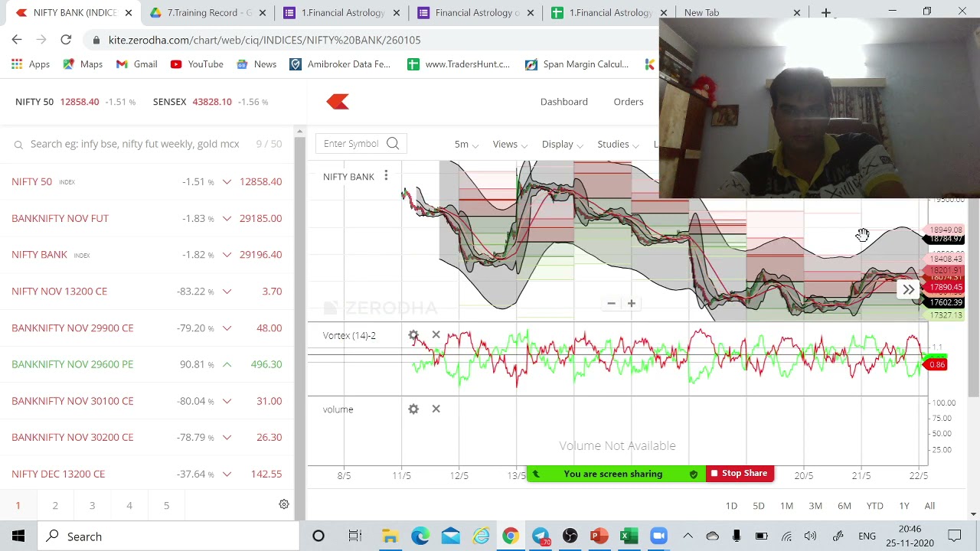Screen dimensions: 980x551
Task: Open the Maps bookmark
Action: pos(83,64)
